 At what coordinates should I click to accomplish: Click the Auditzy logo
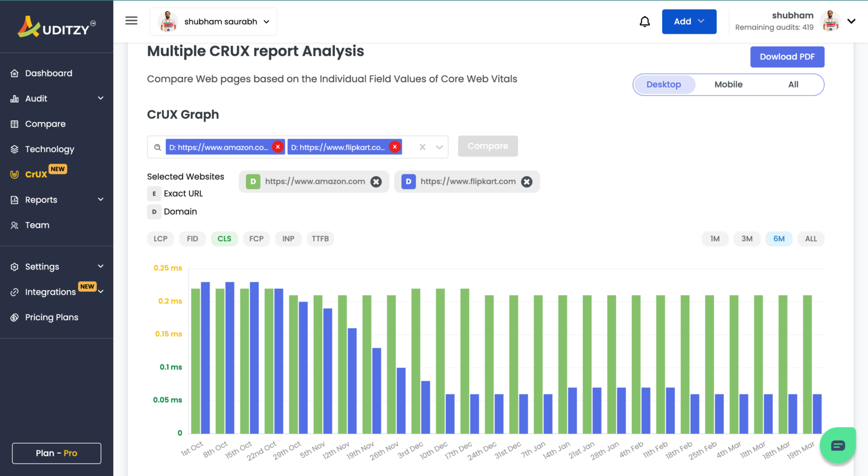coord(57,27)
